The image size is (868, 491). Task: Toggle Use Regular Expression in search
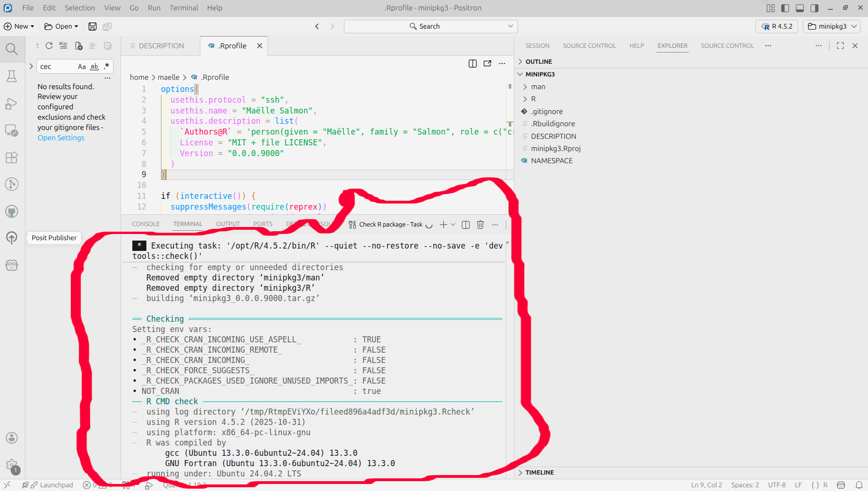[x=107, y=67]
